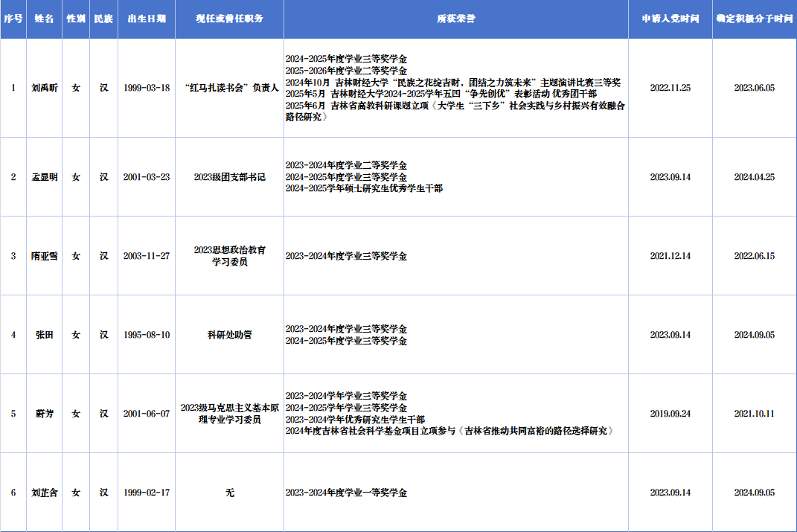Select the 现任或曾任职务 header cell
This screenshot has width=797, height=532.
(229, 19)
